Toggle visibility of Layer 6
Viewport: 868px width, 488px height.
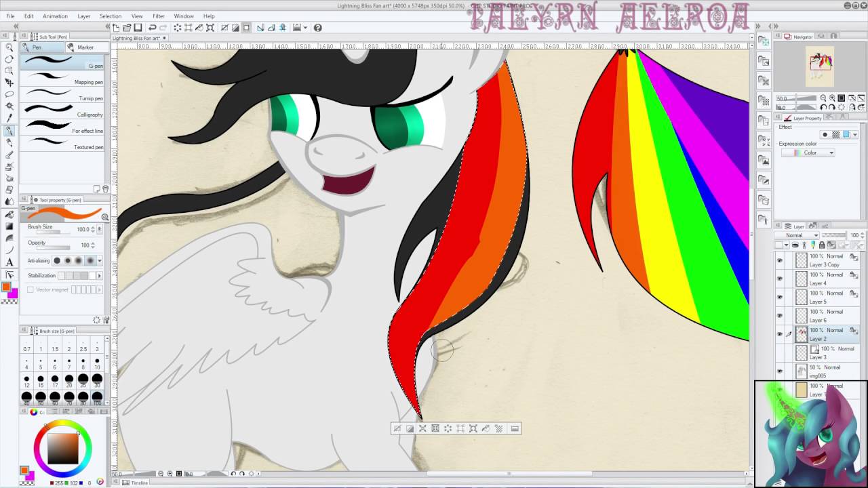pos(779,316)
